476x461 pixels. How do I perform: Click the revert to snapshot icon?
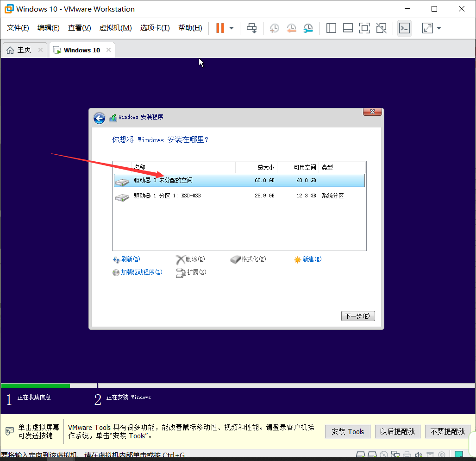coord(291,28)
